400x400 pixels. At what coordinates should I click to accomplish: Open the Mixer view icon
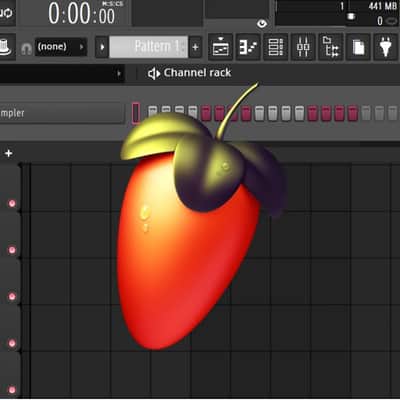point(303,47)
